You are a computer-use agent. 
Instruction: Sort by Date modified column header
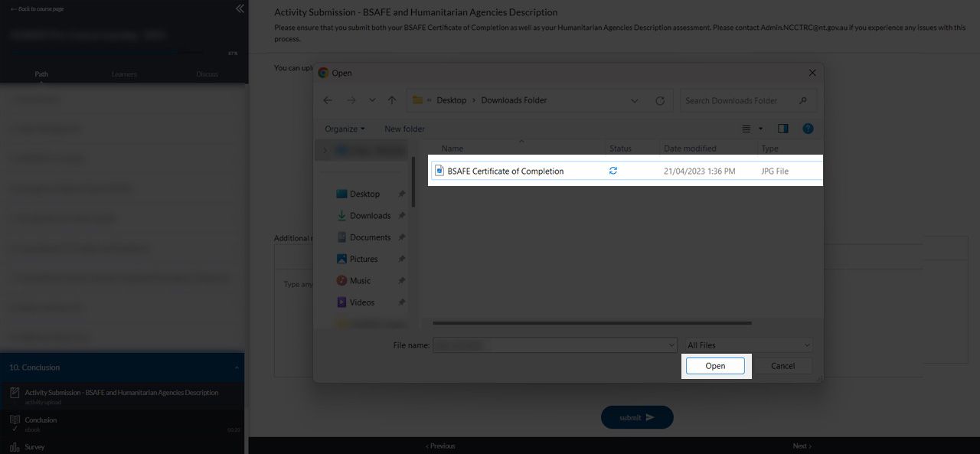coord(690,149)
